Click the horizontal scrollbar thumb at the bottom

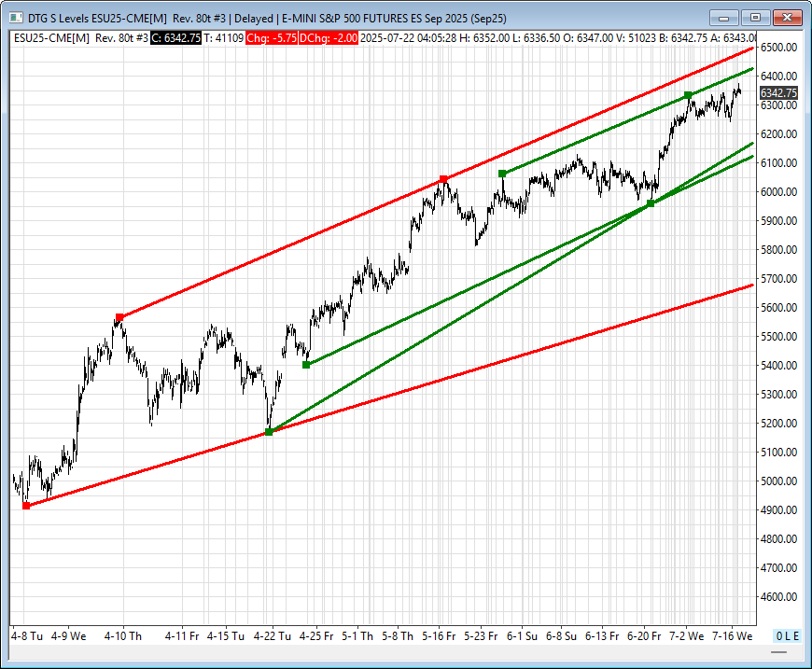click(778, 652)
